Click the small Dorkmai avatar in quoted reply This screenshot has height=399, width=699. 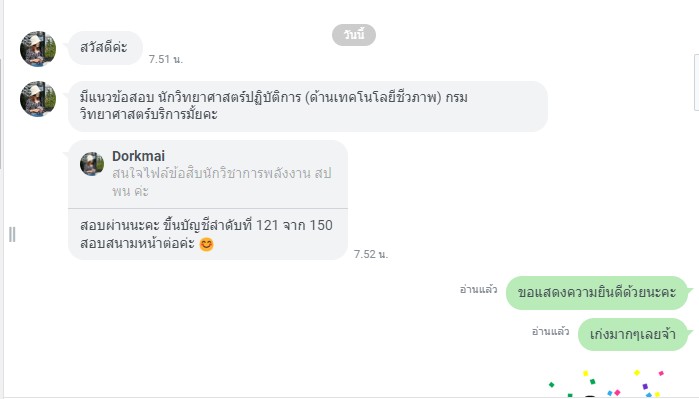(x=92, y=164)
